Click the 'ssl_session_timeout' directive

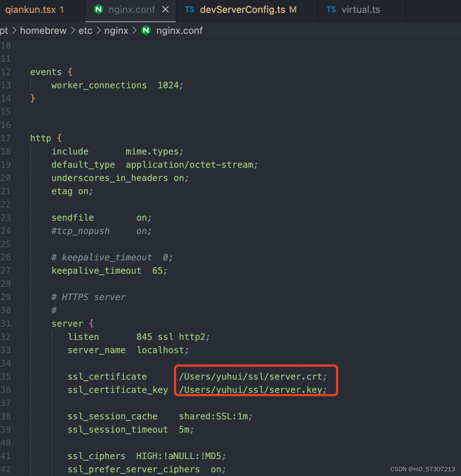[x=118, y=430]
